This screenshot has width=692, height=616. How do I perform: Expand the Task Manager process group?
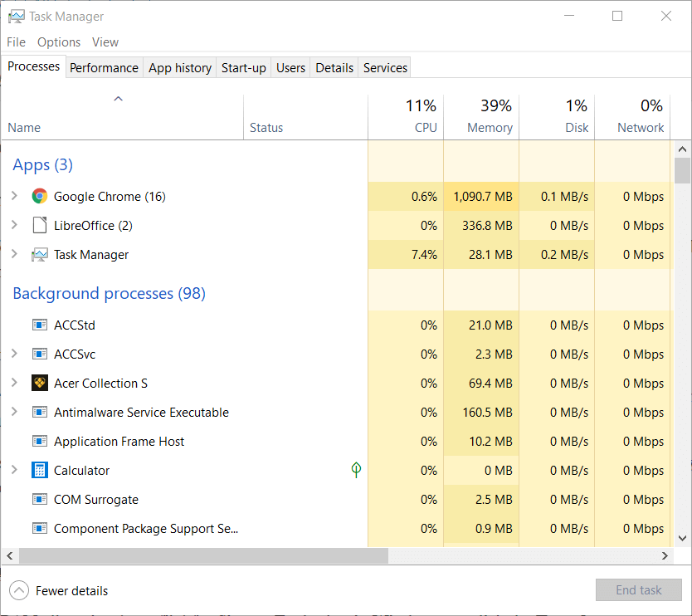pos(14,254)
